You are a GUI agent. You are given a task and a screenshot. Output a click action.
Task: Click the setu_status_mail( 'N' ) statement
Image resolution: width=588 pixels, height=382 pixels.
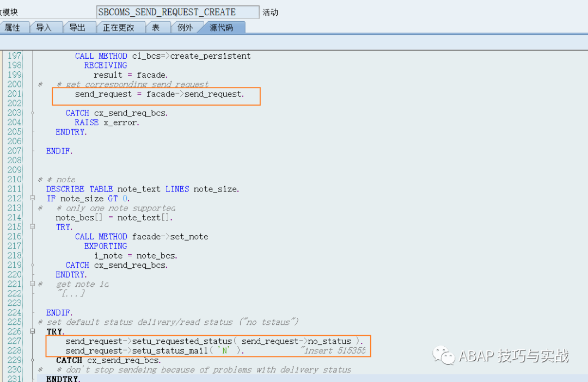155,350
